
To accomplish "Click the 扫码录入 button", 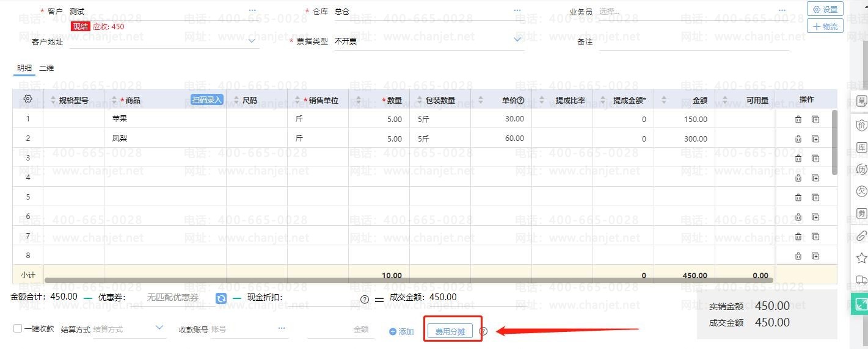I will coord(207,100).
